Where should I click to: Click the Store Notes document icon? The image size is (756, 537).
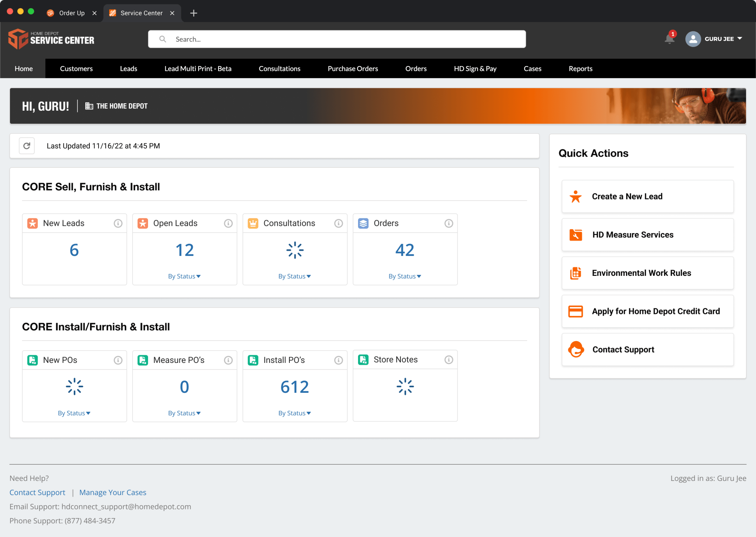pos(363,360)
